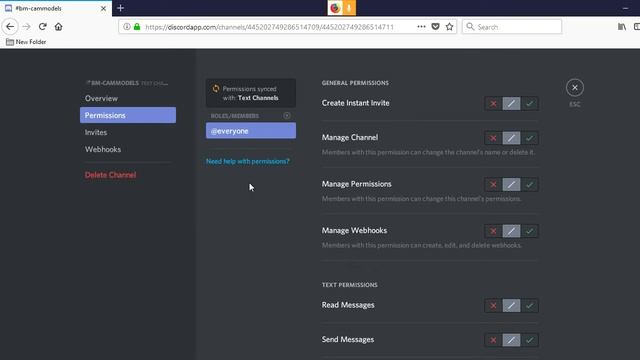
Task: Deny Create Instant Invite permission
Action: (x=493, y=104)
